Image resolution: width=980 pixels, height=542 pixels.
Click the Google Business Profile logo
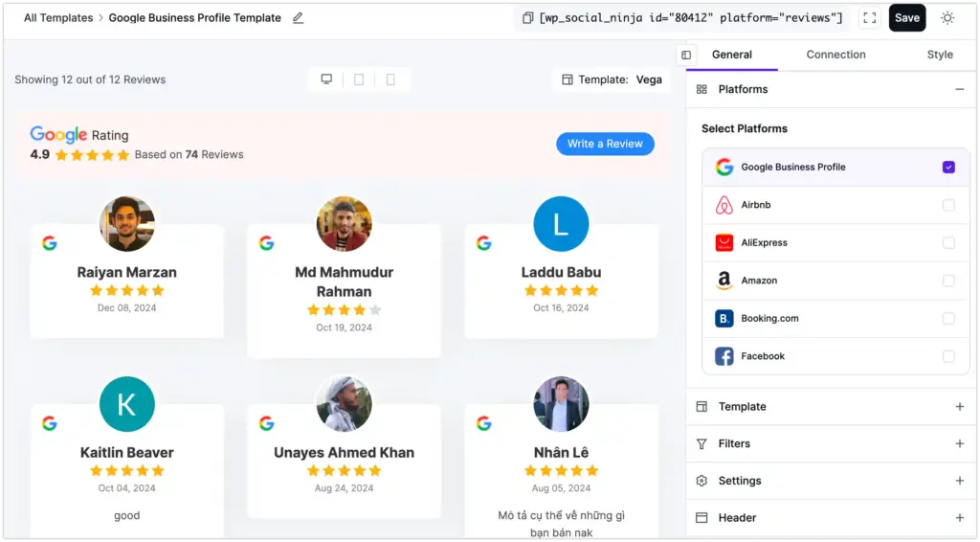724,167
